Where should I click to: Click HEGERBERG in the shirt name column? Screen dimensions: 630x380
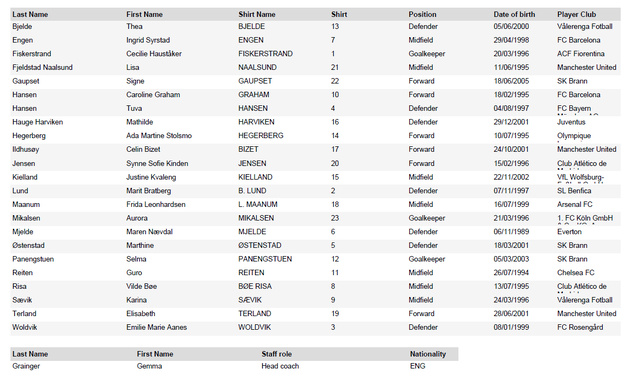[261, 136]
